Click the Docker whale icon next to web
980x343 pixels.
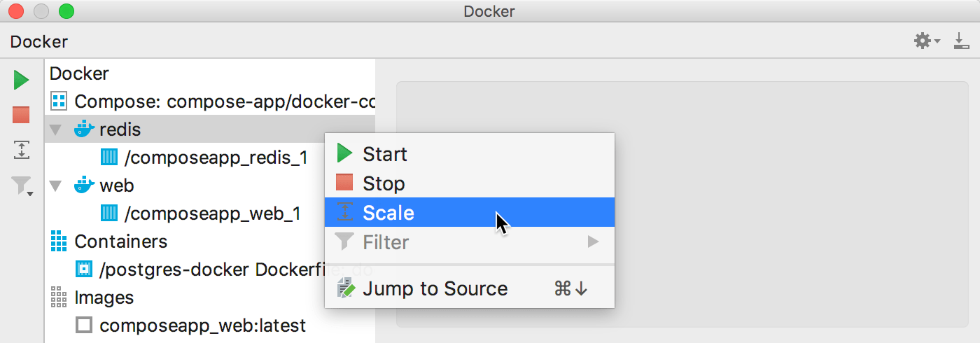pyautogui.click(x=84, y=185)
